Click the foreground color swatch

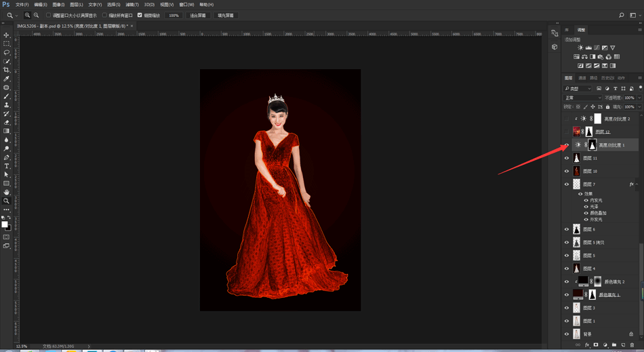[x=4, y=224]
